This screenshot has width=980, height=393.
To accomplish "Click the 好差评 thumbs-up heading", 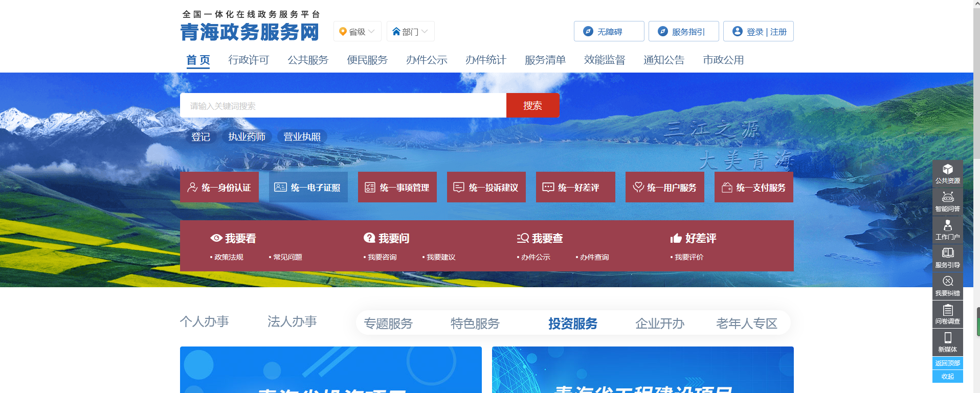I will 694,238.
